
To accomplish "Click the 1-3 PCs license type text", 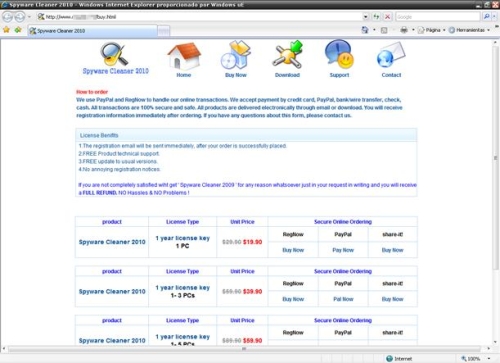I will click(x=183, y=295).
